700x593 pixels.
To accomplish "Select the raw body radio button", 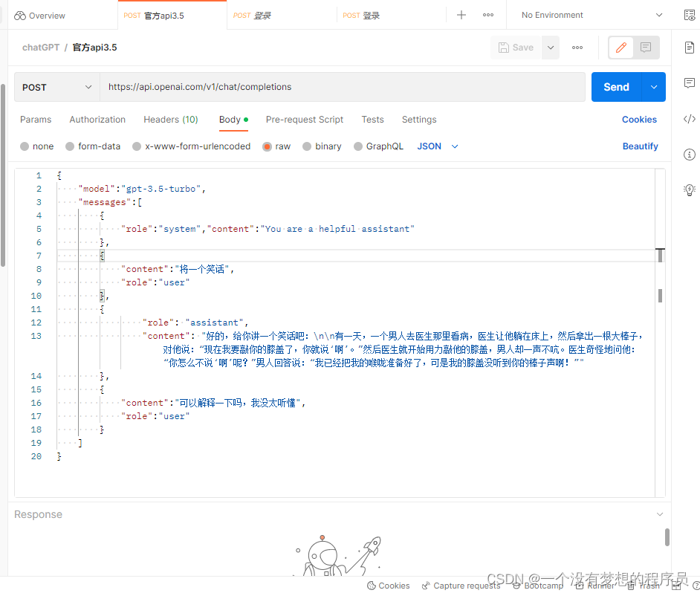I will pyautogui.click(x=266, y=146).
